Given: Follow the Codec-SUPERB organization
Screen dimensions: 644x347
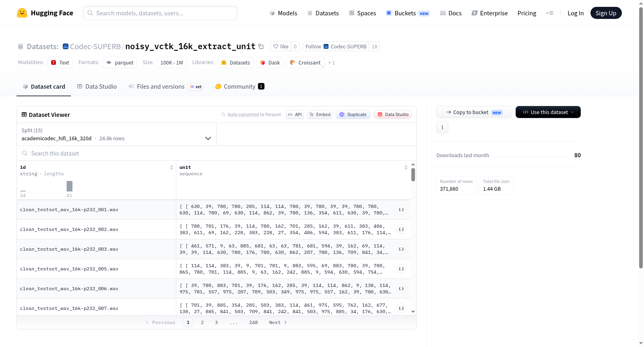Looking at the screenshot, I should [336, 46].
